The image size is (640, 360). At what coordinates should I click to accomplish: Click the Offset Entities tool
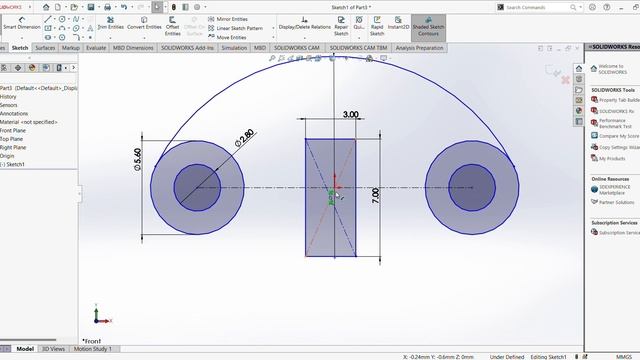point(172,26)
